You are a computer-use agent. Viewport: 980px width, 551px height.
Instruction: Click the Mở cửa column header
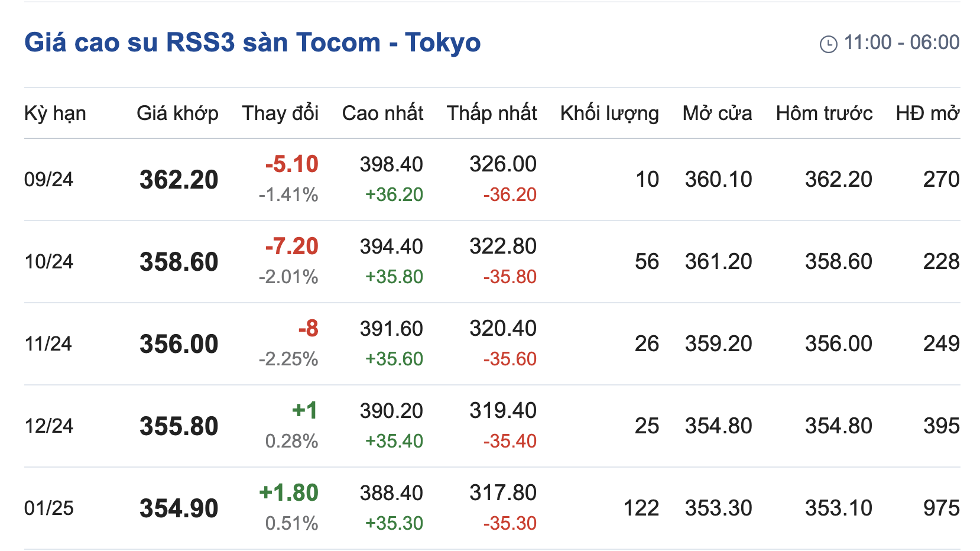pos(717,113)
